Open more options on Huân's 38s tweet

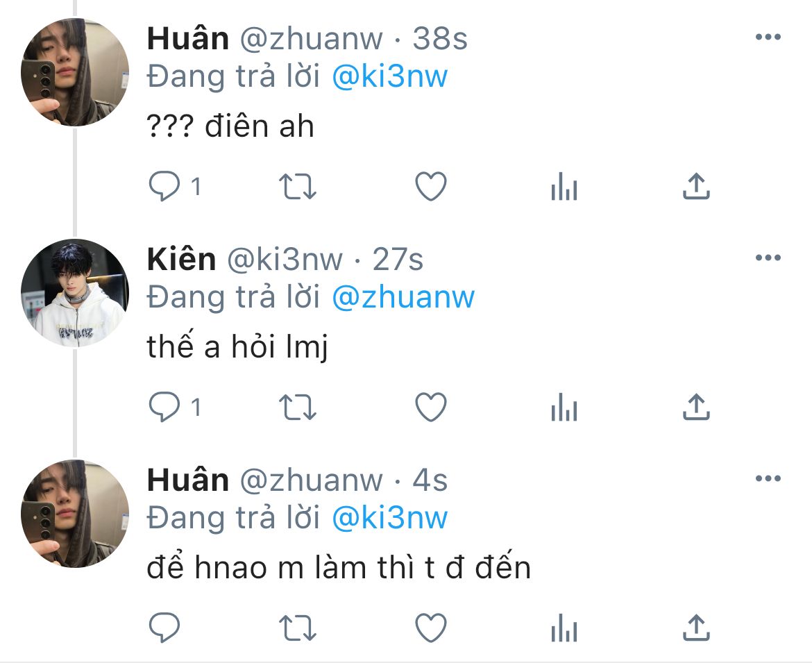(768, 37)
